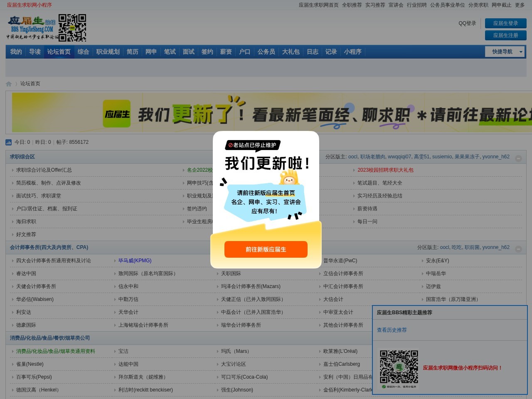532x399 pixels.
Task: Open the 导读 nav menu item
Action: tap(35, 52)
